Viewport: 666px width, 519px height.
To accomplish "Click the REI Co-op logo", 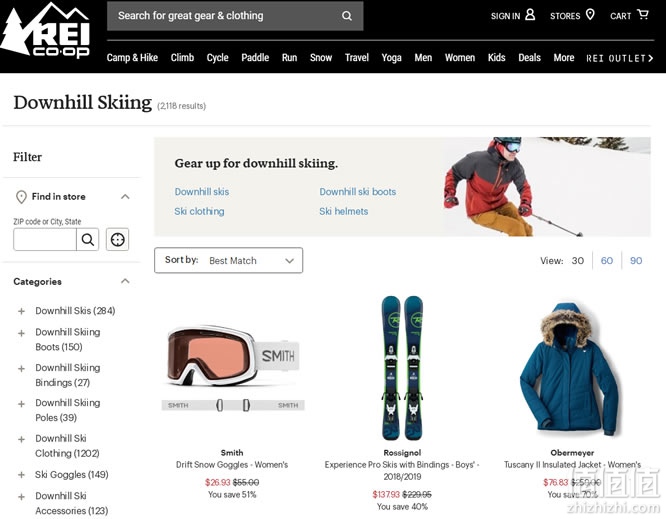I will (45, 31).
